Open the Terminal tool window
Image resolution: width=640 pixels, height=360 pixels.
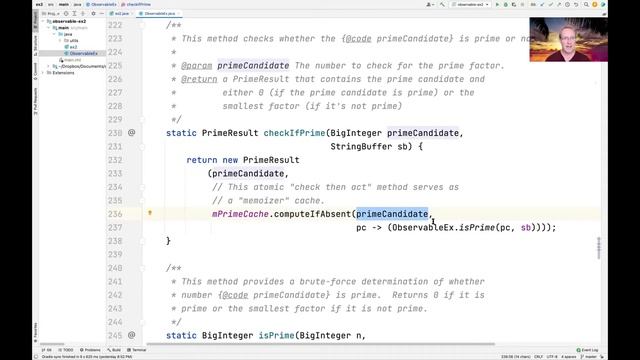pyautogui.click(x=137, y=350)
